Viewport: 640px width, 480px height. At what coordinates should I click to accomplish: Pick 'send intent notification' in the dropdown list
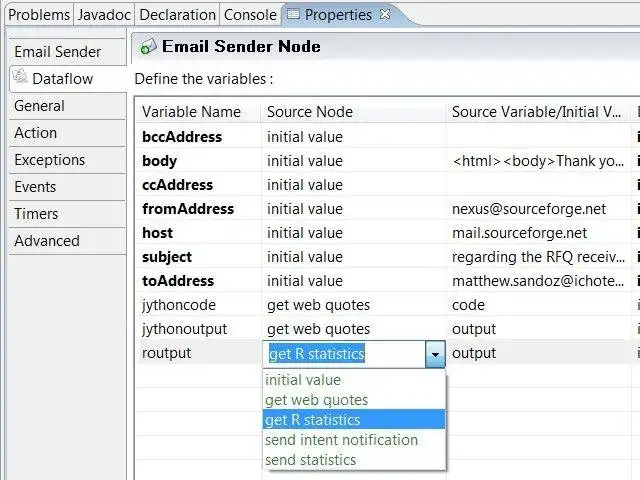point(341,440)
